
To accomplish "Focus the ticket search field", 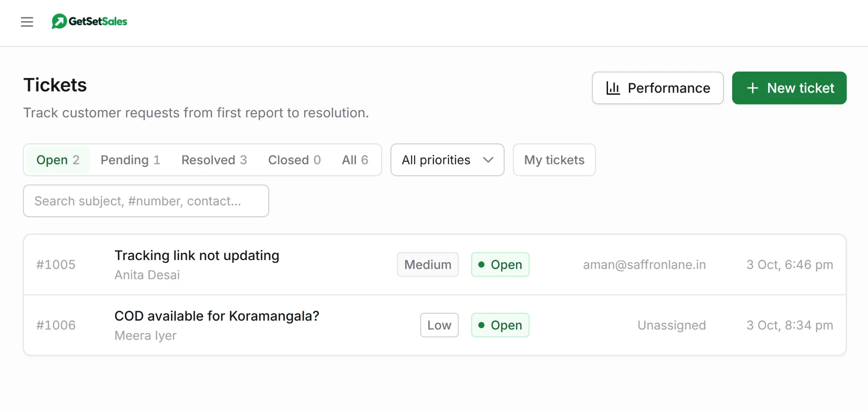I will point(146,201).
